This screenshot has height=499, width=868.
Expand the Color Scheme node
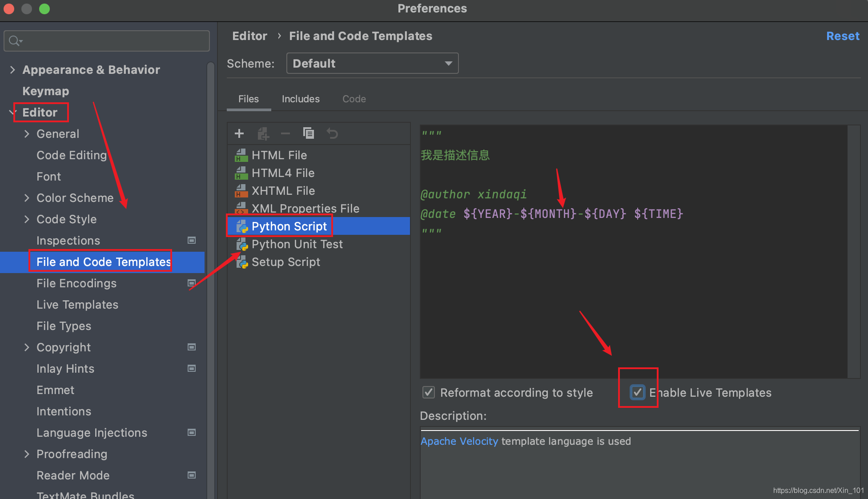[x=27, y=198]
